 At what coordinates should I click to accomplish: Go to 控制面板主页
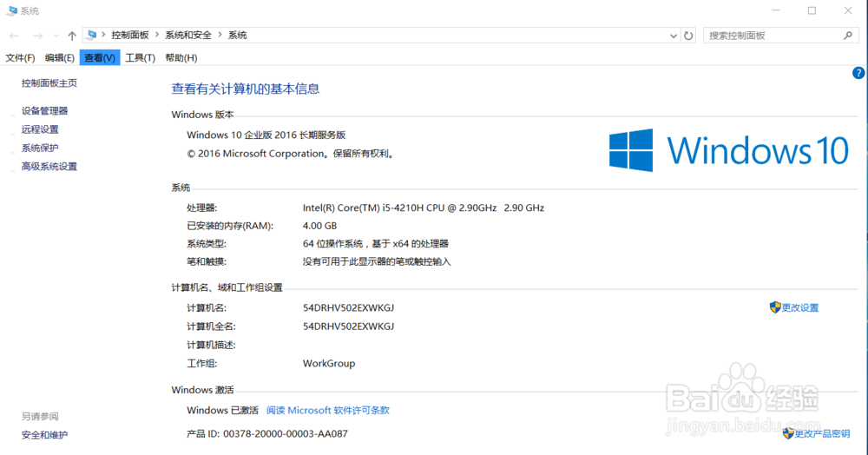pyautogui.click(x=49, y=83)
